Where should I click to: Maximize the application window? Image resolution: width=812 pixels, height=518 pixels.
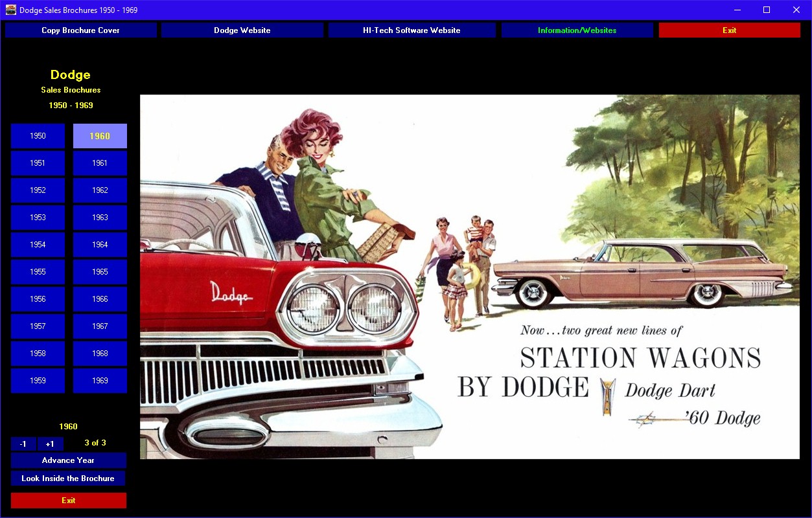pos(767,10)
